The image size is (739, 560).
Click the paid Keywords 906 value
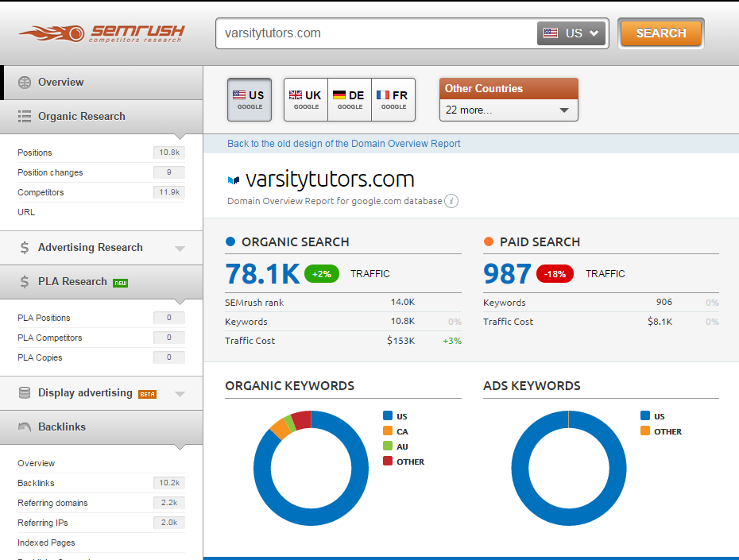click(664, 302)
